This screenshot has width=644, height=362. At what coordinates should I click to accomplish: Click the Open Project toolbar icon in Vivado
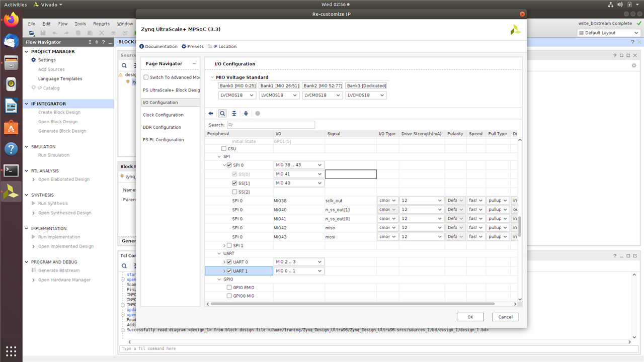pos(32,33)
